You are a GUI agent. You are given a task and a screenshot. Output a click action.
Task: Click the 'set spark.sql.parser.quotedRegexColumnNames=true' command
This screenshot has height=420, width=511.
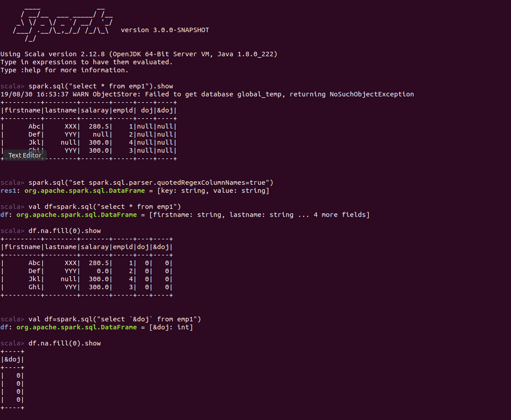151,183
